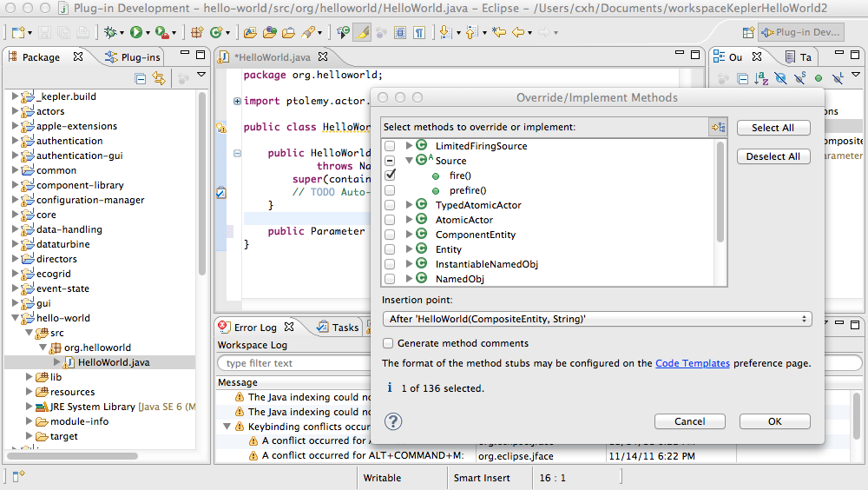
Task: Check the AtomicActor checkbox
Action: click(x=390, y=220)
